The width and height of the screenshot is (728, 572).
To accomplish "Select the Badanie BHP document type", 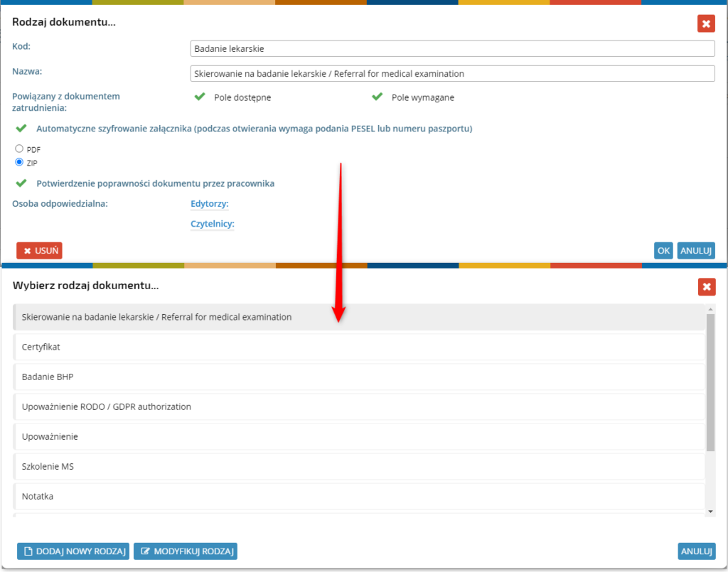I will (359, 377).
